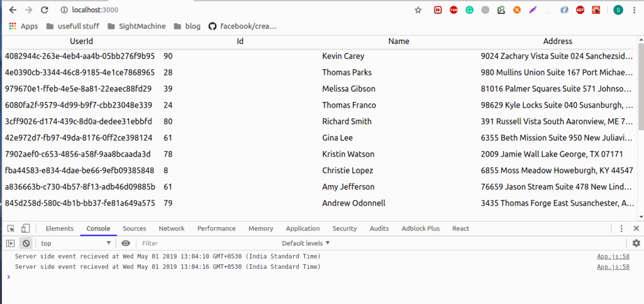Switch to the Memory tab

pos(261,228)
